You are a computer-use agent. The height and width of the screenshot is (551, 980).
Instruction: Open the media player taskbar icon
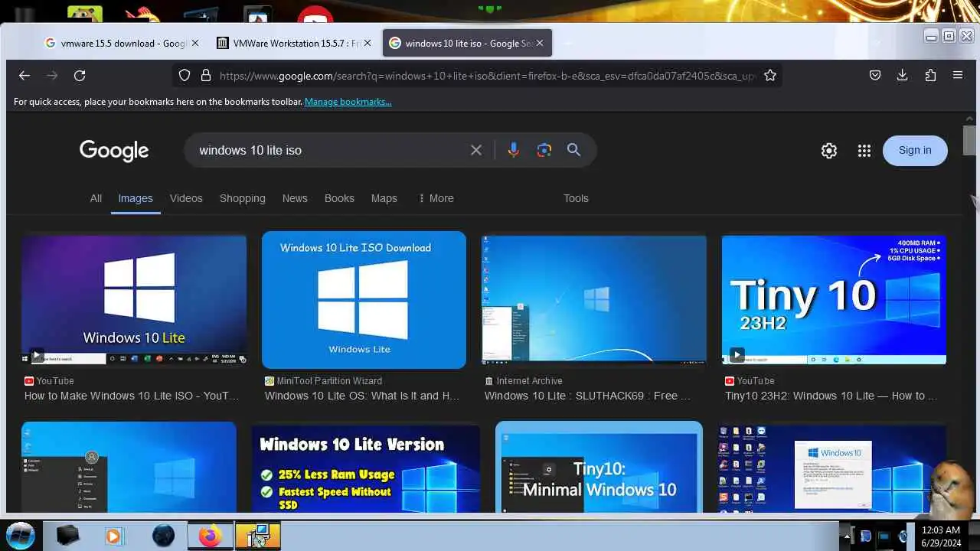tap(113, 536)
